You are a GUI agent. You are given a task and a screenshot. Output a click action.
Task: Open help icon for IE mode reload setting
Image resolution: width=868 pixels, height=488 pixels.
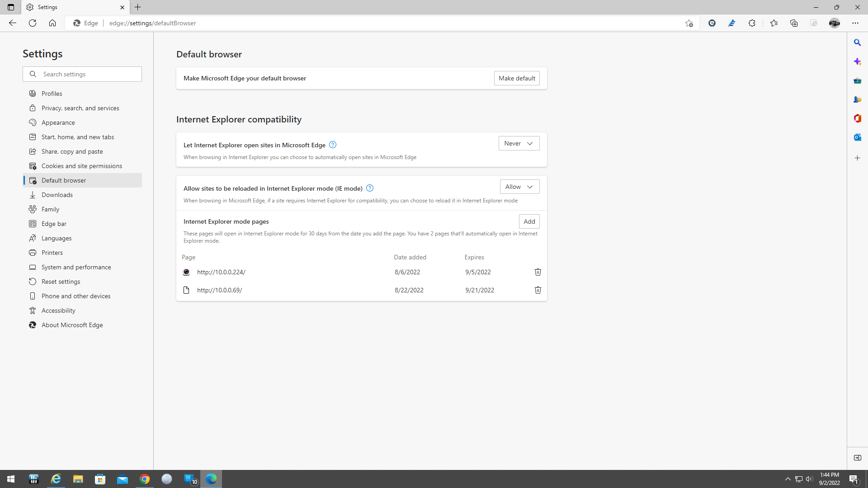point(370,188)
